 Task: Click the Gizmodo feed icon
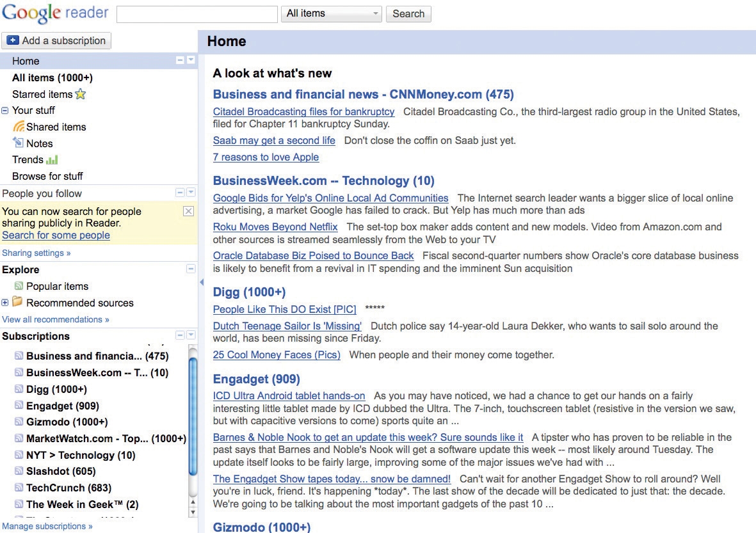pyautogui.click(x=20, y=422)
